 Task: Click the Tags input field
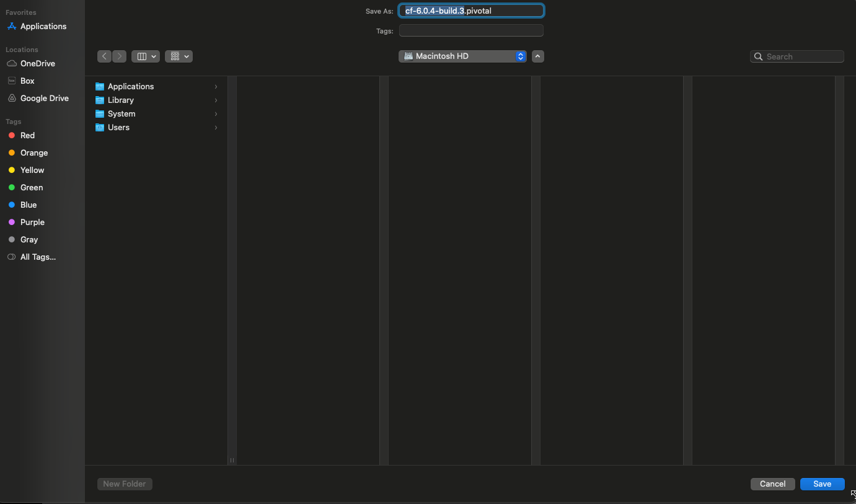(471, 30)
